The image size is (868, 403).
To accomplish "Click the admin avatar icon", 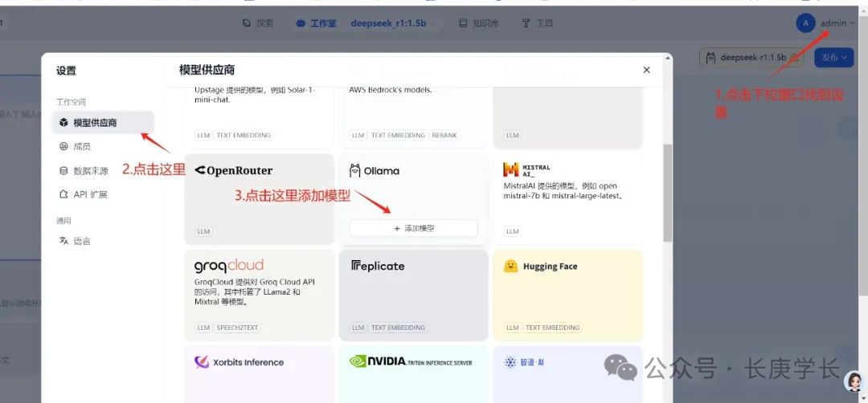I will (x=806, y=23).
